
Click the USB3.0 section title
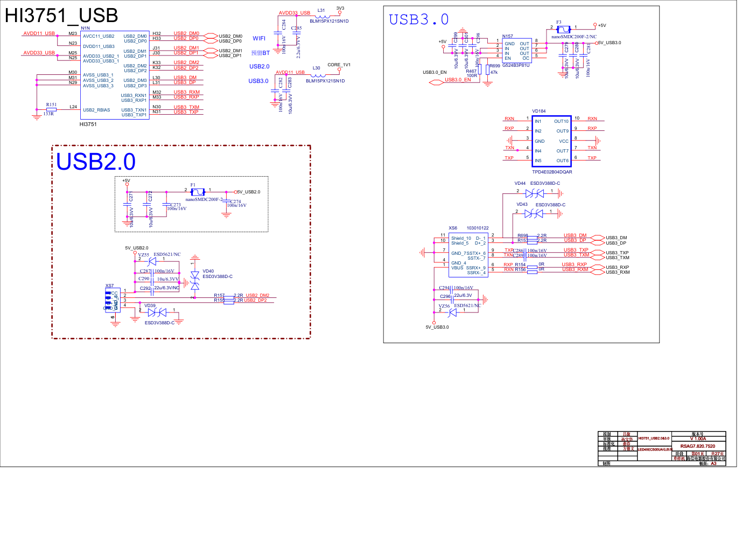pos(418,20)
